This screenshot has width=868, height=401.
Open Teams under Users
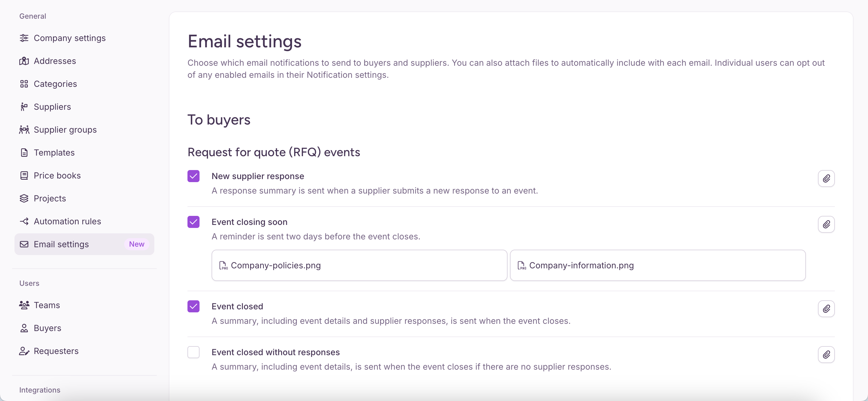[84, 305]
